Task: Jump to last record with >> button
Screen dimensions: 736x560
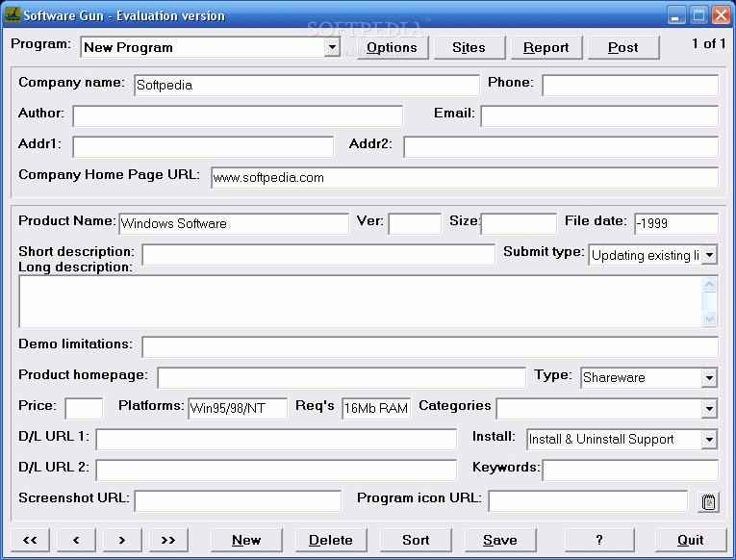Action: pos(168,541)
